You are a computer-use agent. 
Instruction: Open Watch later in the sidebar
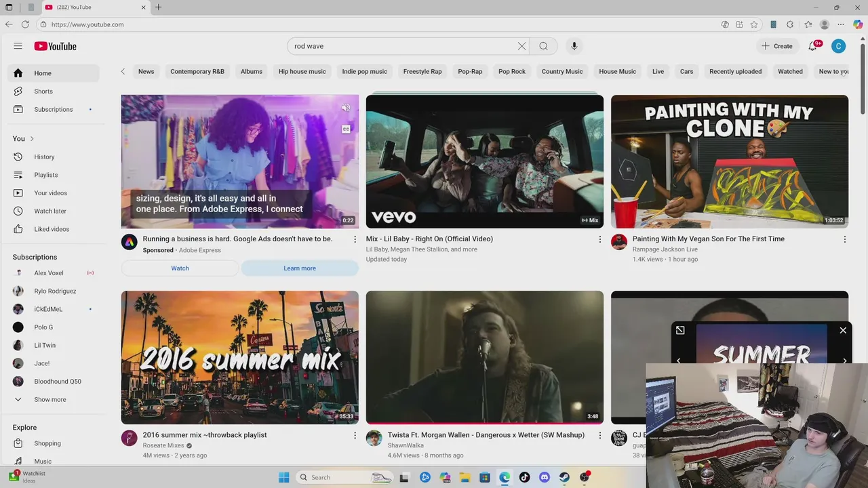[53, 211]
